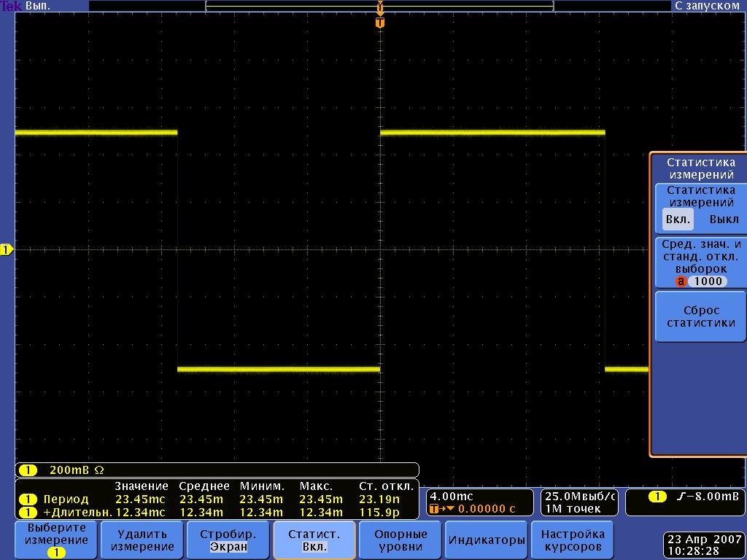The width and height of the screenshot is (747, 560).
Task: Open the Индикаторы menu
Action: [x=487, y=540]
